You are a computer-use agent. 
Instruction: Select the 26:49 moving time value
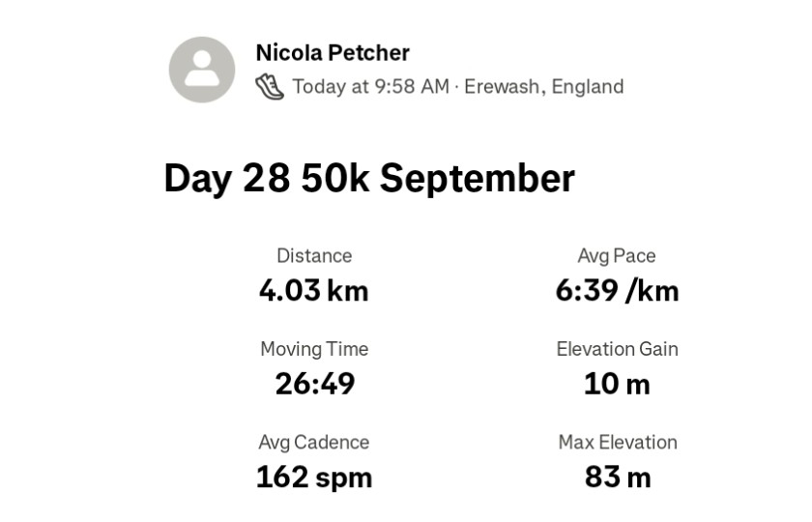[314, 384]
